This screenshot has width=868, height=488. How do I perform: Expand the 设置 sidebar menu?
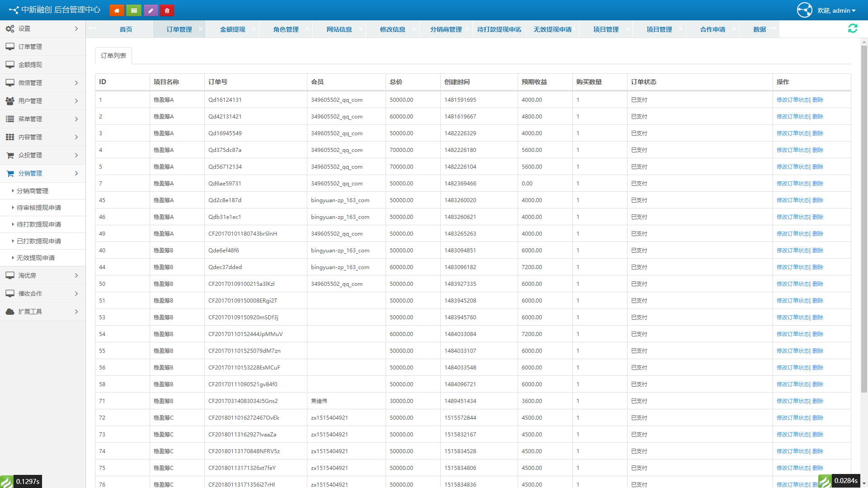click(42, 28)
